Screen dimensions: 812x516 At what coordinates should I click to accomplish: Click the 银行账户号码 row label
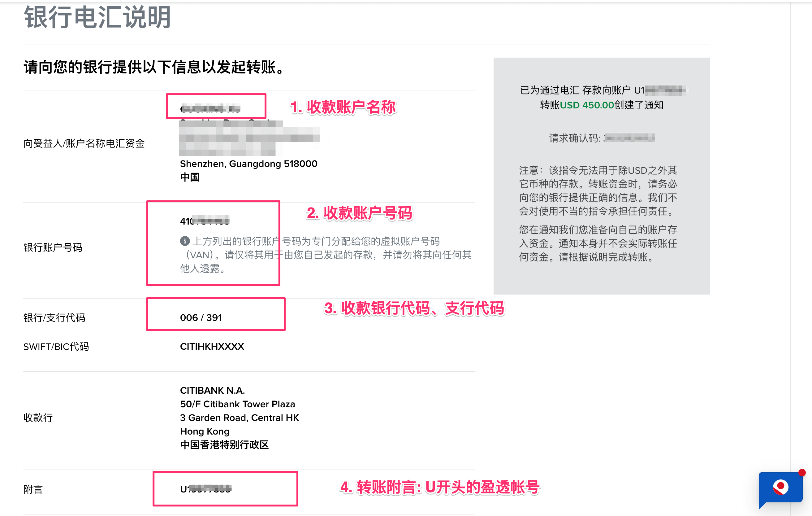[53, 247]
